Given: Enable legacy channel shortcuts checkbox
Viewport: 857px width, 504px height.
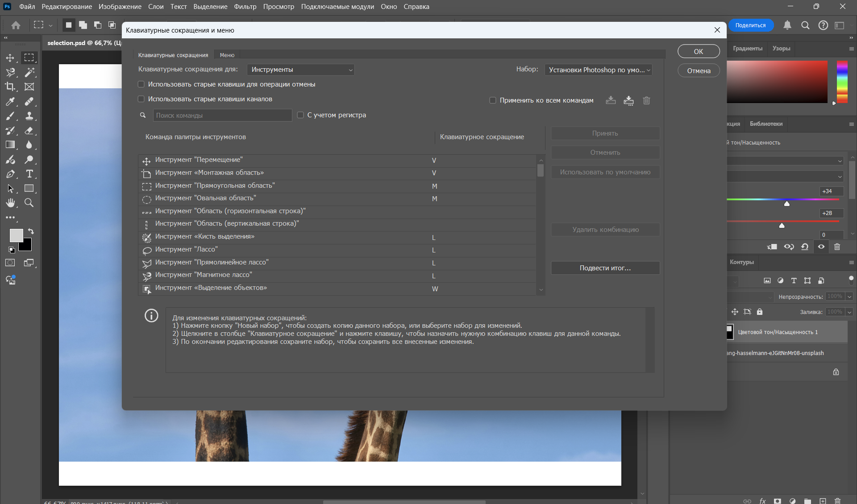Looking at the screenshot, I should click(141, 99).
